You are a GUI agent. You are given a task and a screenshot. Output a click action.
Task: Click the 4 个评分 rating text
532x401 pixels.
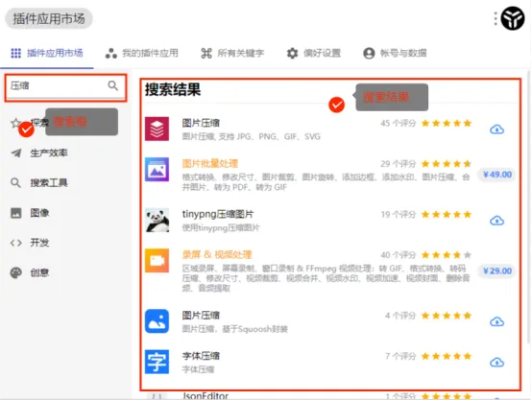pyautogui.click(x=400, y=316)
